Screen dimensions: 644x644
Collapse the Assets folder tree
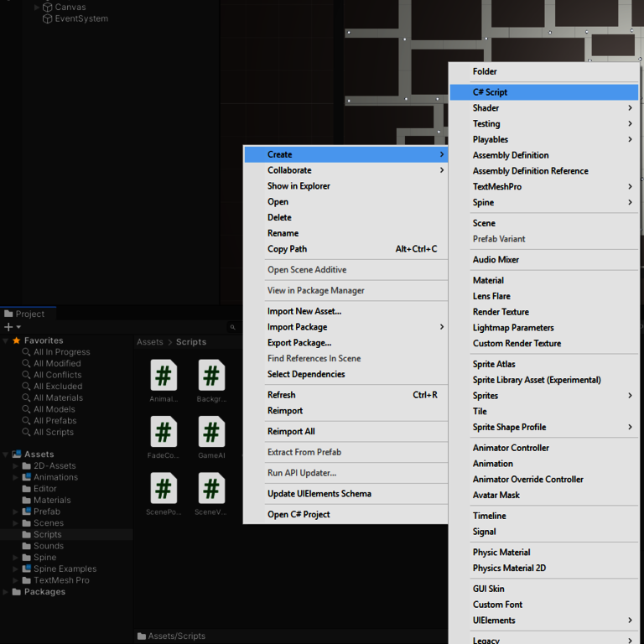coord(5,454)
